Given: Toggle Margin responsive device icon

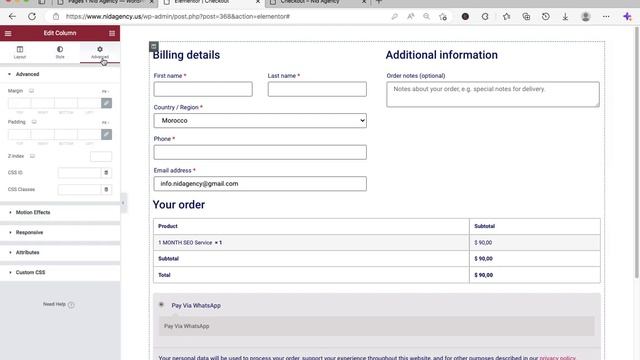Looking at the screenshot, I should [31, 91].
